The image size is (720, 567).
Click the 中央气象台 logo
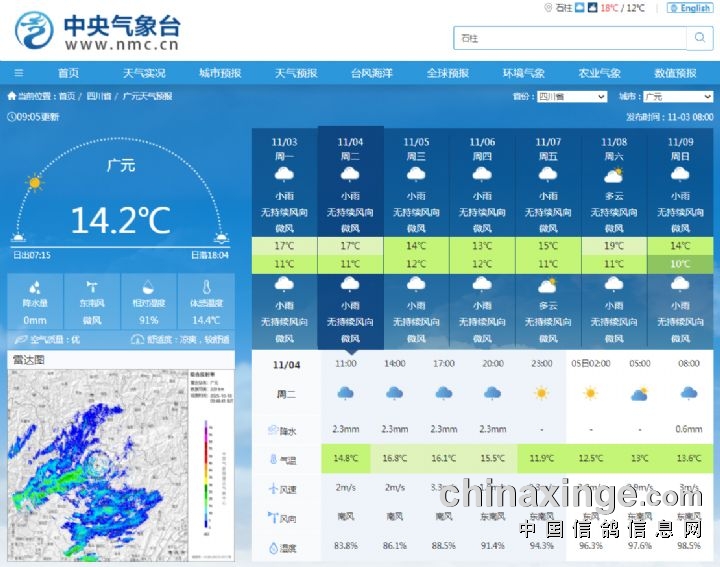(x=97, y=31)
